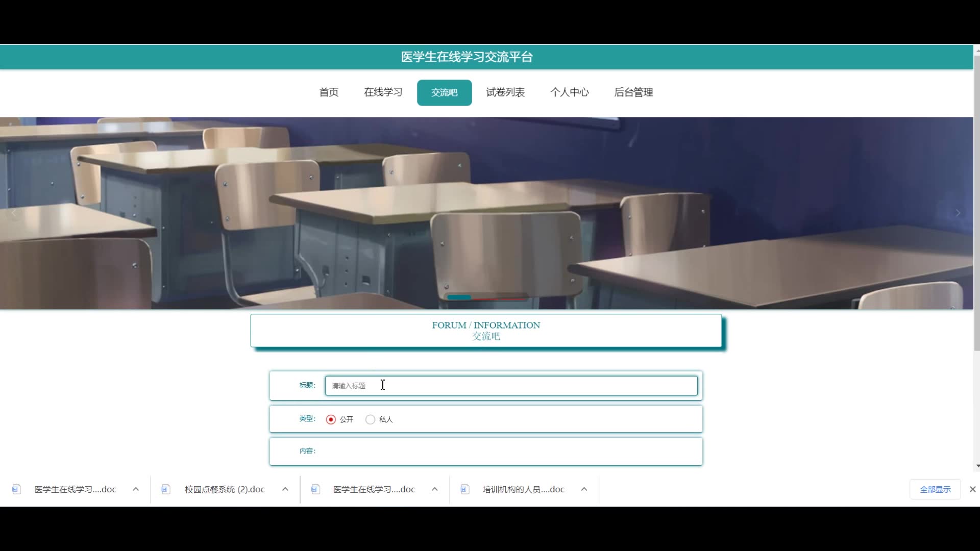This screenshot has width=980, height=551.
Task: Go to previous carousel slide arrow
Action: [14, 213]
